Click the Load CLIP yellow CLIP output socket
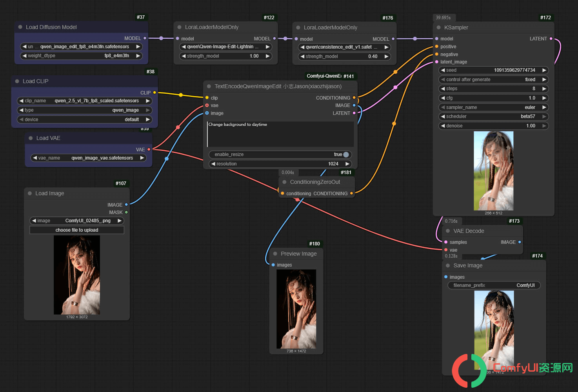Image resolution: width=578 pixels, height=392 pixels. (x=154, y=93)
